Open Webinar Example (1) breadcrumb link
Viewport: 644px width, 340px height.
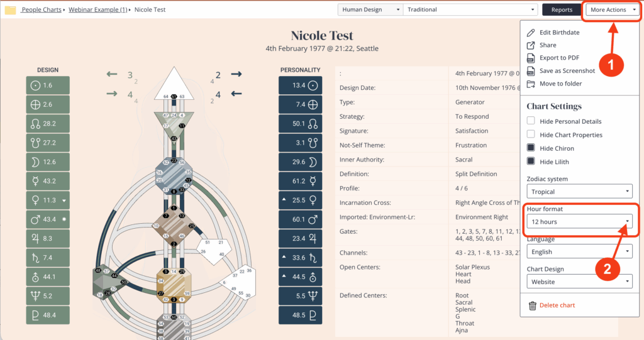(x=97, y=10)
